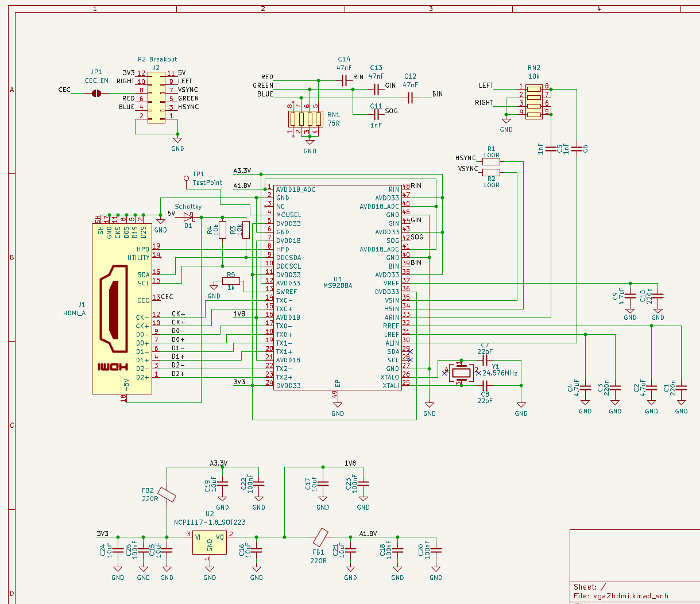The width and height of the screenshot is (700, 604).
Task: Click the vga2hdmi.kicad_sch file name text
Action: point(631,596)
